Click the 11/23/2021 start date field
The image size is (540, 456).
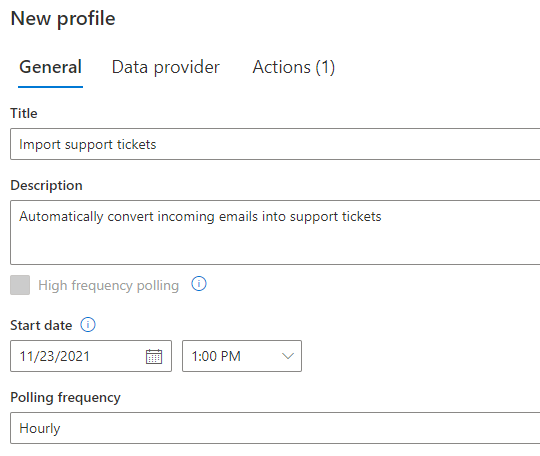click(91, 356)
